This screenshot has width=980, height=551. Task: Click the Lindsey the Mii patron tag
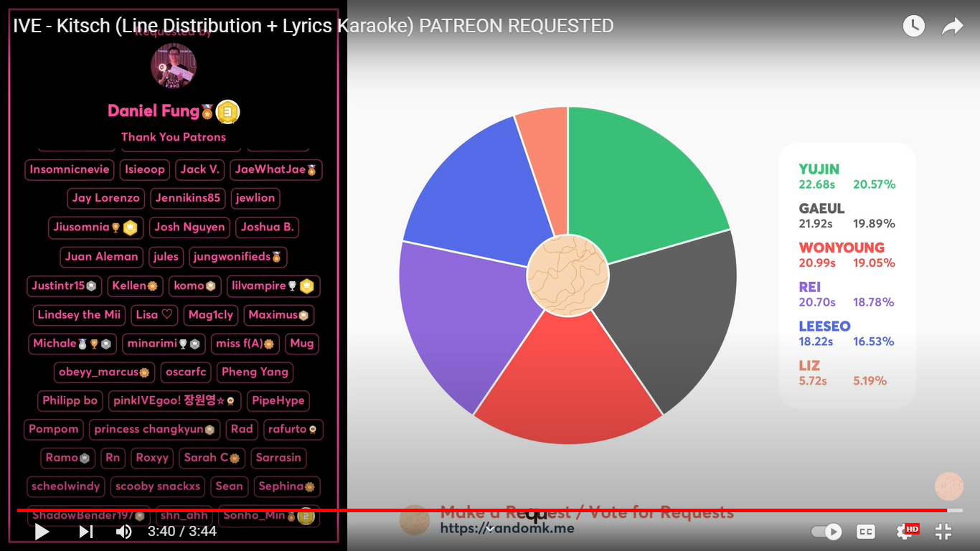[x=79, y=315]
